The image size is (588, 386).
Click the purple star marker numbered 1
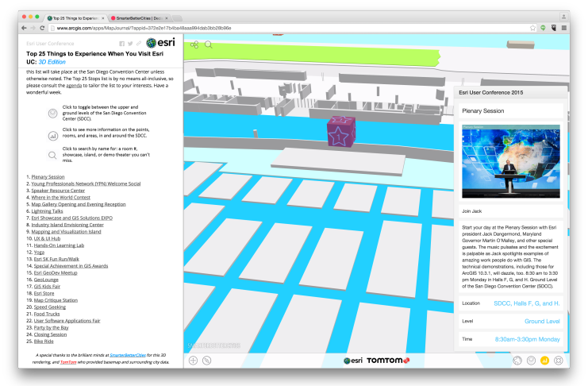341,131
